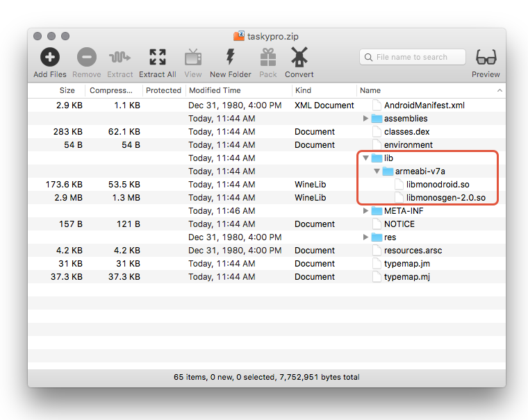Click the View TV icon
528x420 pixels.
click(x=193, y=58)
